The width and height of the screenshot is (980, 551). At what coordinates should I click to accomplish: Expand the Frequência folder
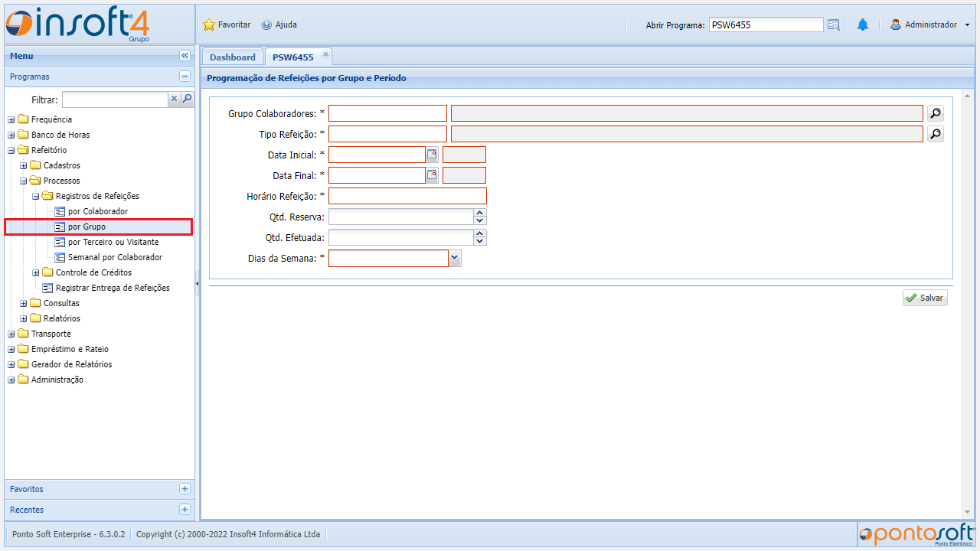11,119
